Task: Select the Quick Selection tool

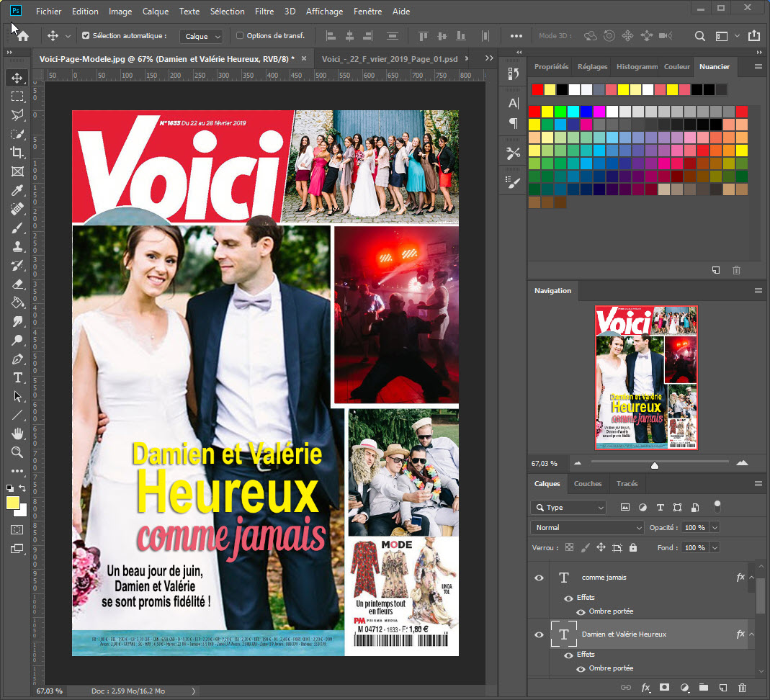Action: (x=17, y=134)
